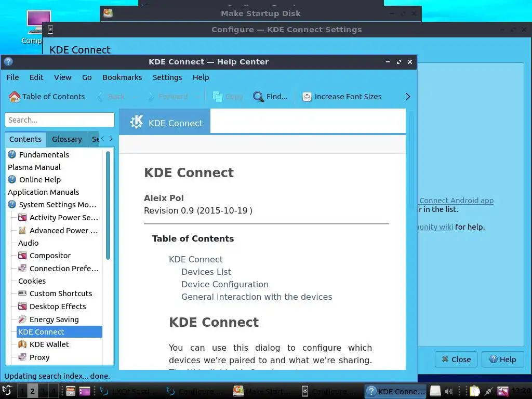Click the Table of Contents home icon
The width and height of the screenshot is (532, 399).
14,97
